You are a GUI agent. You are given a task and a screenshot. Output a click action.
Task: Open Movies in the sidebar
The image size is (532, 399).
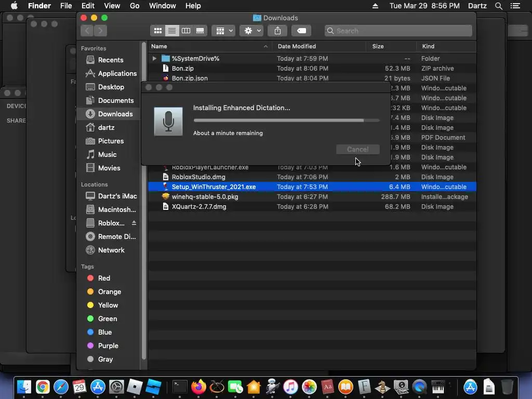(109, 168)
